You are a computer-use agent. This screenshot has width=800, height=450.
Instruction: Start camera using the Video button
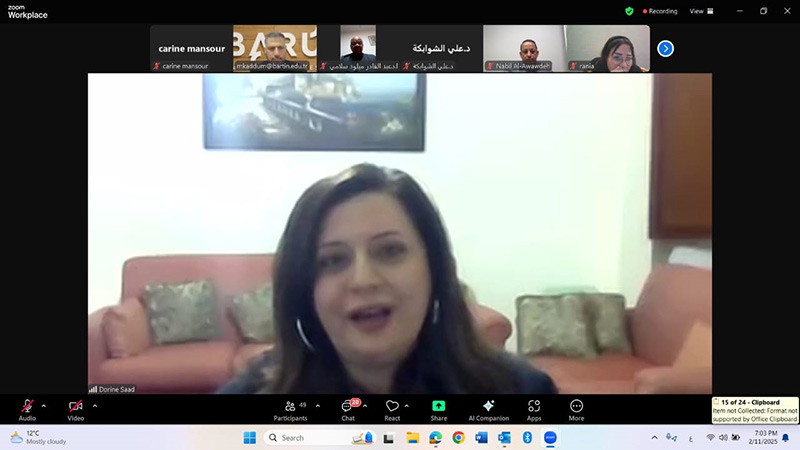pyautogui.click(x=75, y=407)
